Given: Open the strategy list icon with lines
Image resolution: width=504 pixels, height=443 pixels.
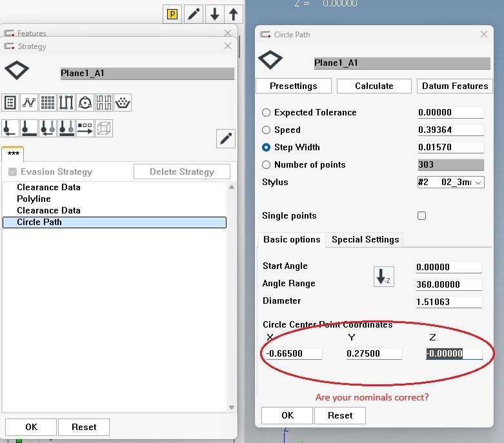Looking at the screenshot, I should [x=10, y=103].
